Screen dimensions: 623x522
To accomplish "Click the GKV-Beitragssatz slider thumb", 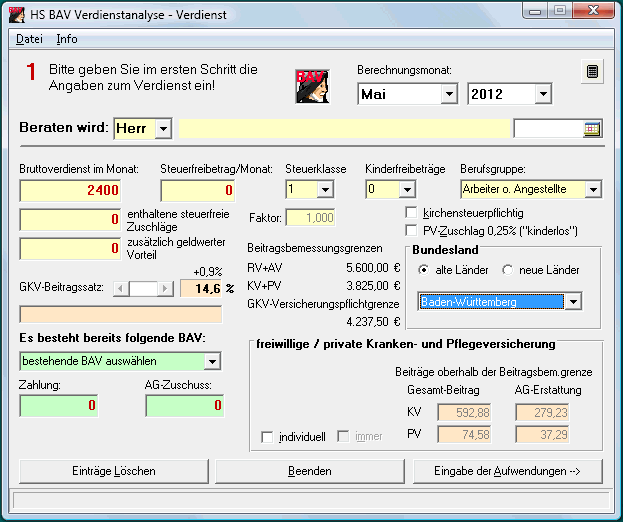I will click(147, 289).
